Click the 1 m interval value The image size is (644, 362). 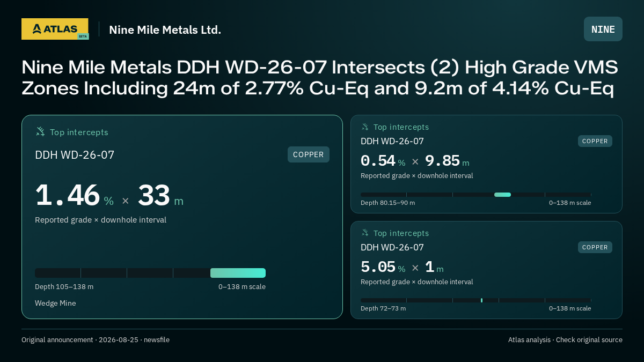(434, 267)
